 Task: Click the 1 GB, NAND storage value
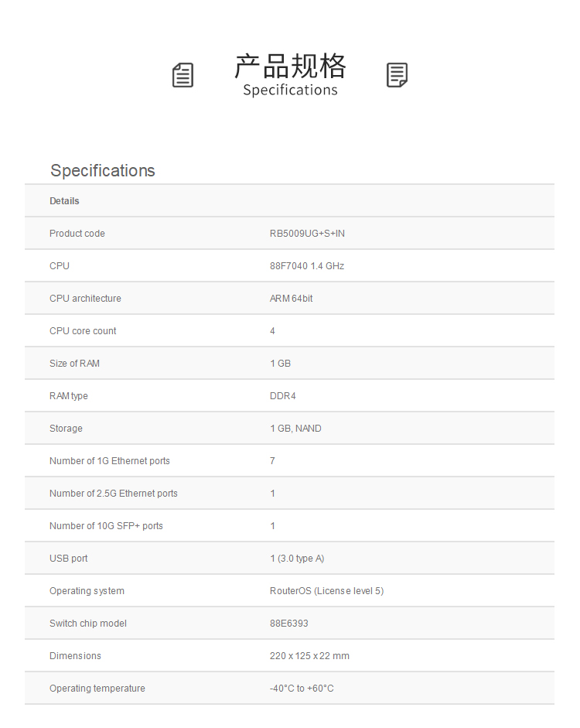coord(295,429)
